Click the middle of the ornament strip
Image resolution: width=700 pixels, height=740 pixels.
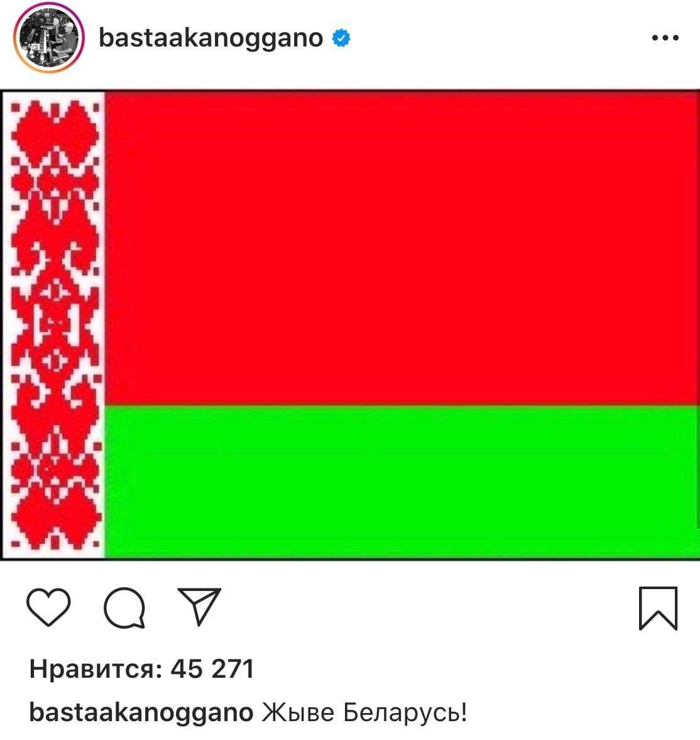coord(55,325)
